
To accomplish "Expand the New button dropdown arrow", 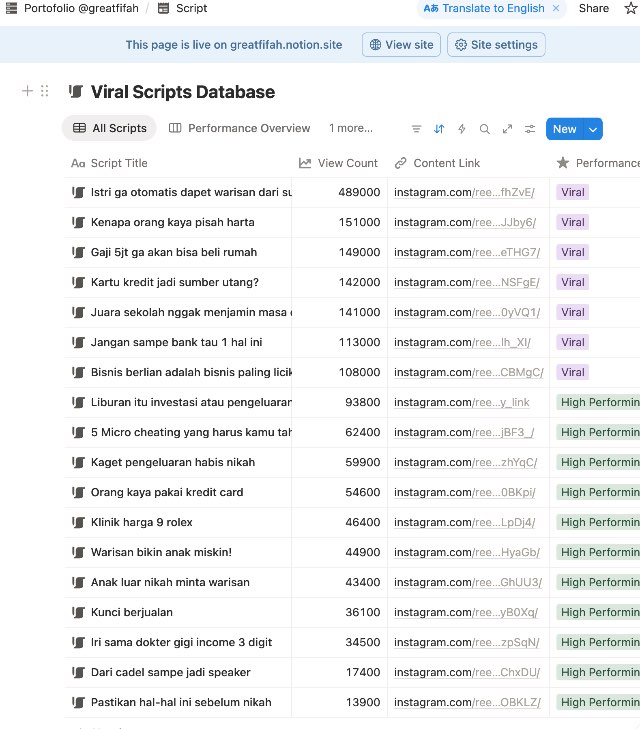I will pos(594,129).
